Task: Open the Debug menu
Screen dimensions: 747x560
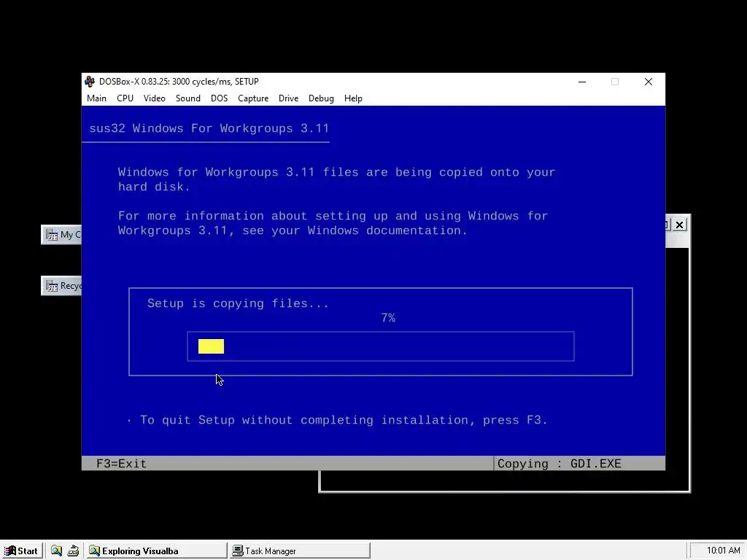Action: coord(321,98)
